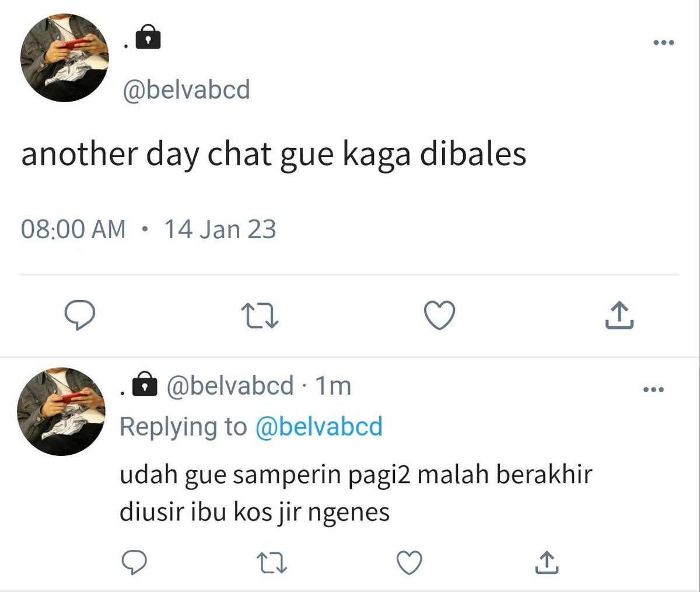Select the @belvabcd handle in reply header
The height and width of the screenshot is (592, 700).
pos(230,385)
